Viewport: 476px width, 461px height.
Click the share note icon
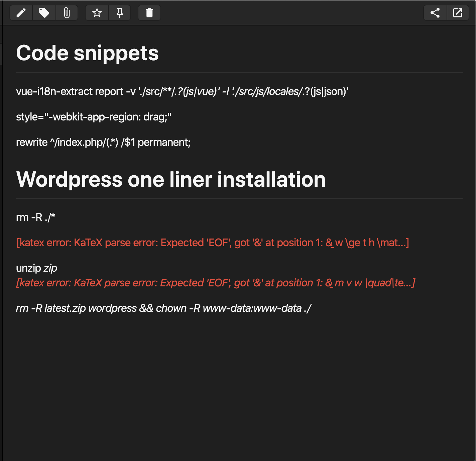[x=435, y=13]
